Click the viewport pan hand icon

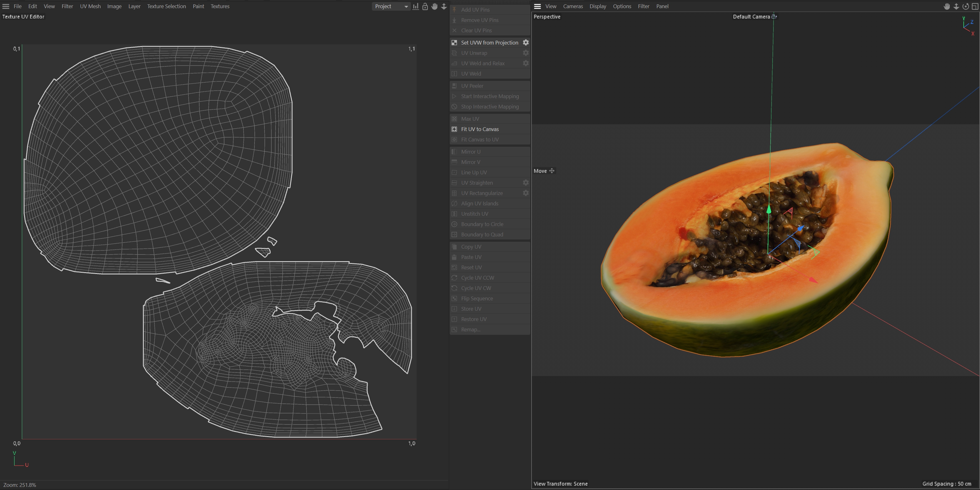946,7
